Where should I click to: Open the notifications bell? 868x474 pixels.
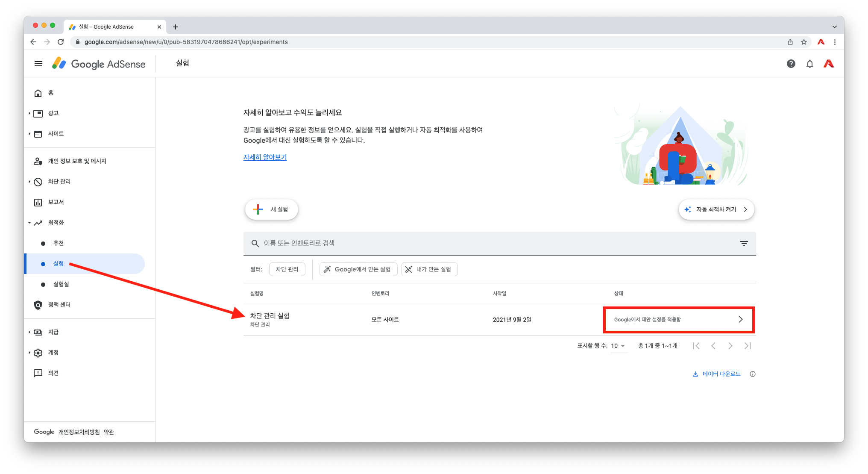tap(809, 64)
